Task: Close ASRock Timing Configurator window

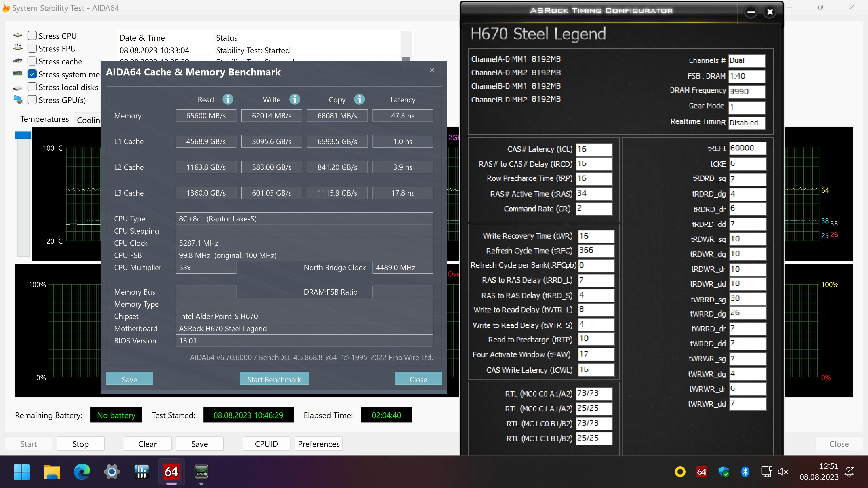Action: (770, 12)
